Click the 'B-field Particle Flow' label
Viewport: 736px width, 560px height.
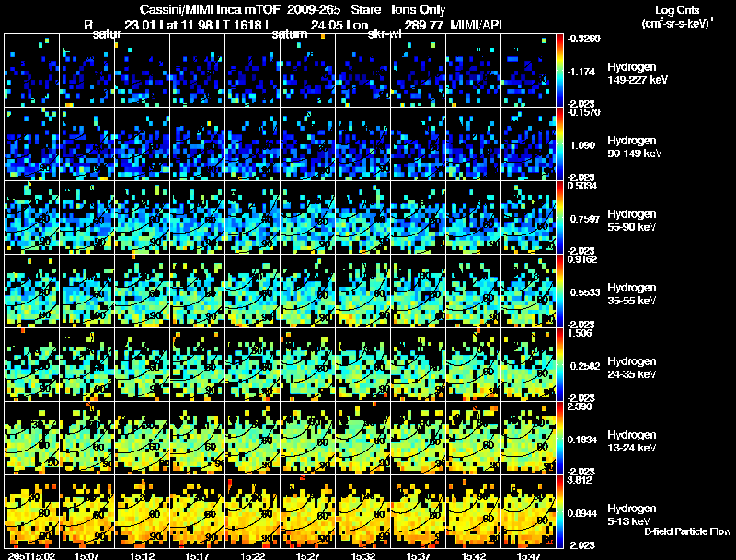coord(687,531)
